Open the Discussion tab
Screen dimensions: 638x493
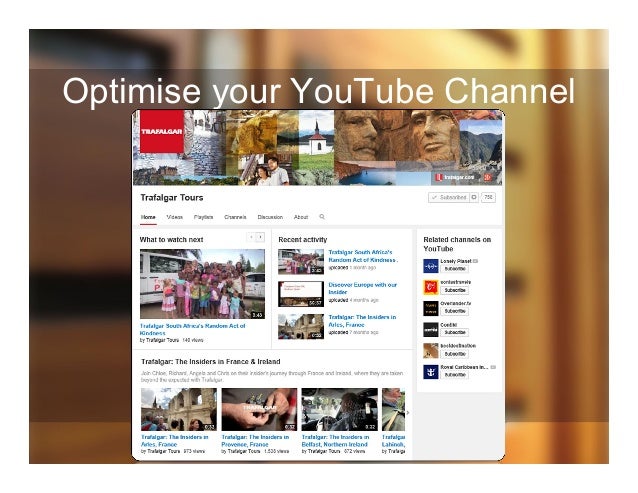[270, 217]
